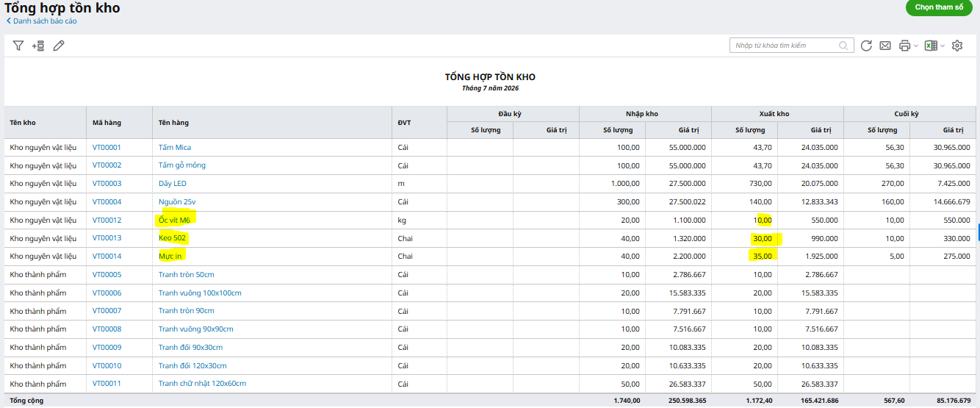Expand the Excel export dropdown arrow
Viewport: 980px width, 408px height.
pos(943,46)
